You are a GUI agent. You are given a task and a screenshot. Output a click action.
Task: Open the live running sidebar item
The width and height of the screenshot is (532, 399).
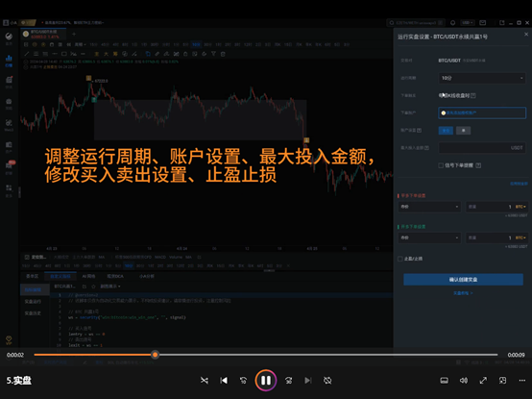(33, 302)
